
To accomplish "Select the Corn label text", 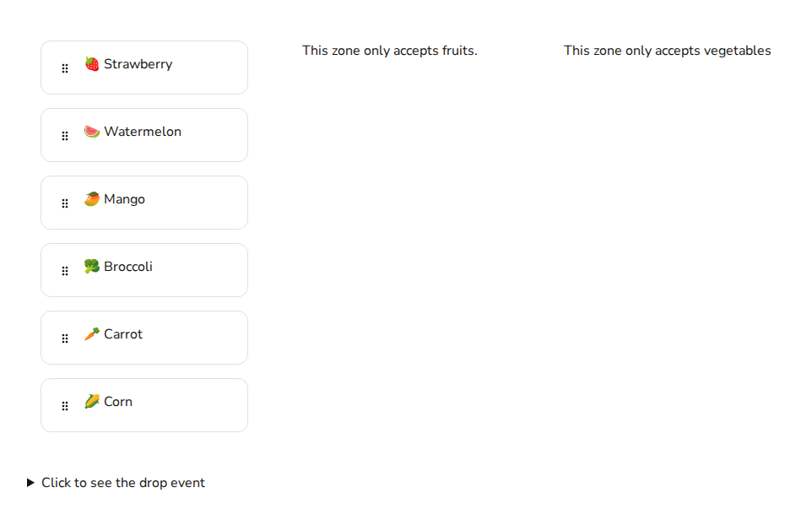I will click(x=118, y=402).
